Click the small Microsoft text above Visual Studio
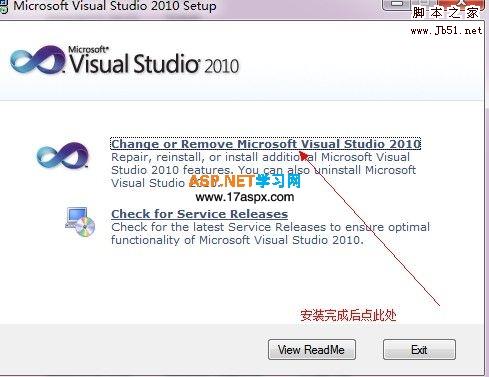The width and height of the screenshot is (489, 377). click(88, 49)
